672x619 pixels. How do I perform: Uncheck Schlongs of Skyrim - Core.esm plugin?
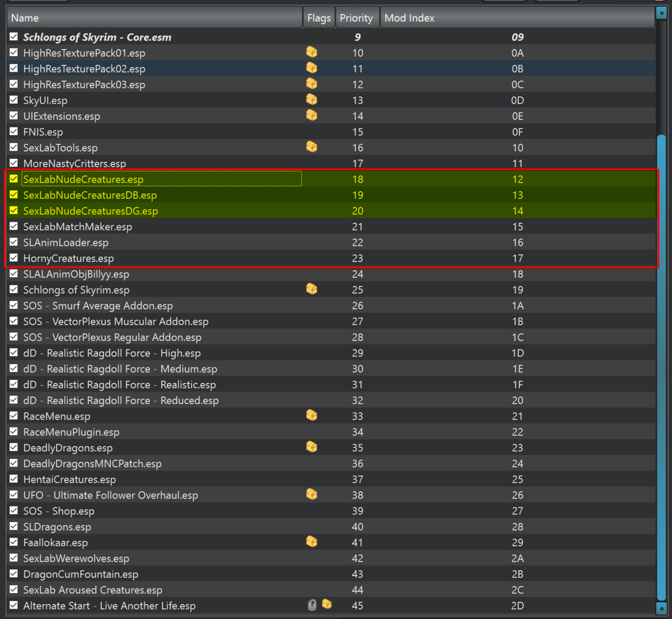14,37
